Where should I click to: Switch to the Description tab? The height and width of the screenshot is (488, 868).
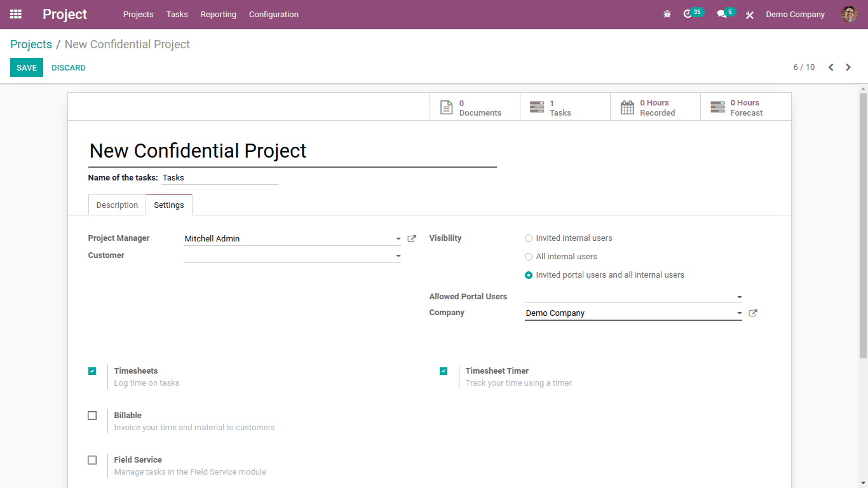(117, 205)
